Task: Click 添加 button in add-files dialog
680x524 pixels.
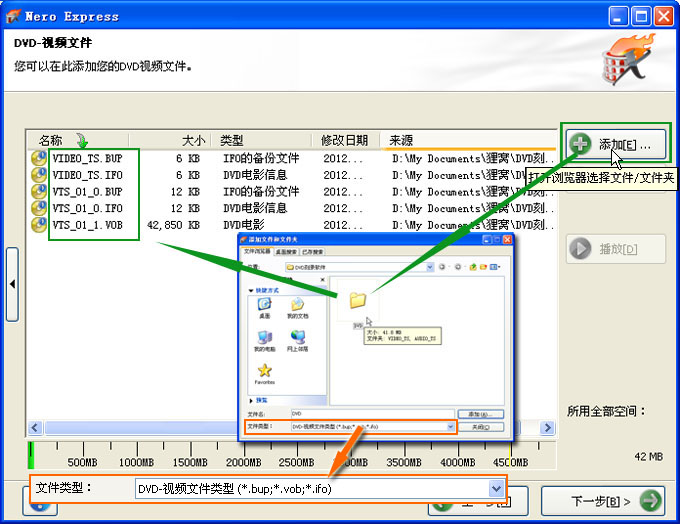Action: (481, 414)
